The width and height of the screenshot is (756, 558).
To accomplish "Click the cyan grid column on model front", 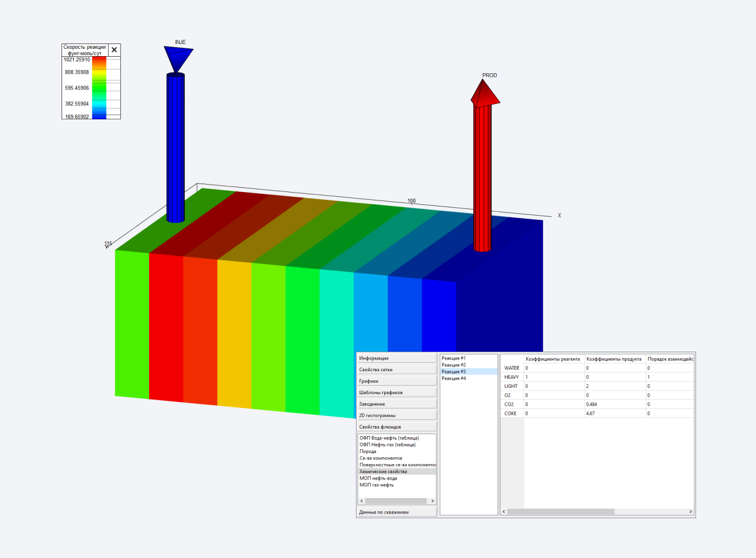I will (x=336, y=344).
